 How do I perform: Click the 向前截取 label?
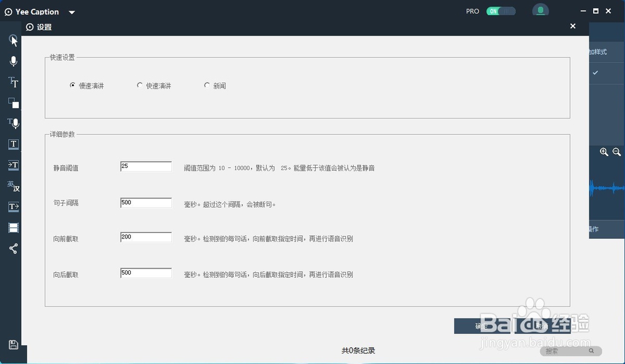click(x=66, y=239)
